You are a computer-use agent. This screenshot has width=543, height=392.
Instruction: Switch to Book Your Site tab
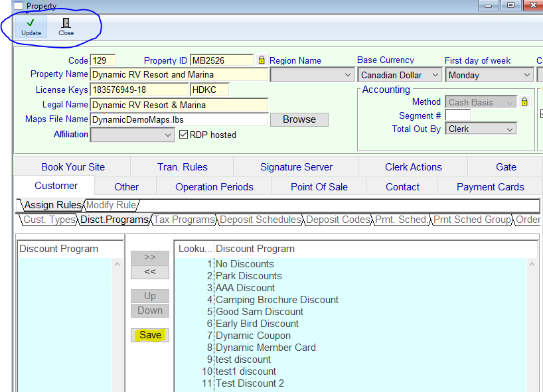73,166
